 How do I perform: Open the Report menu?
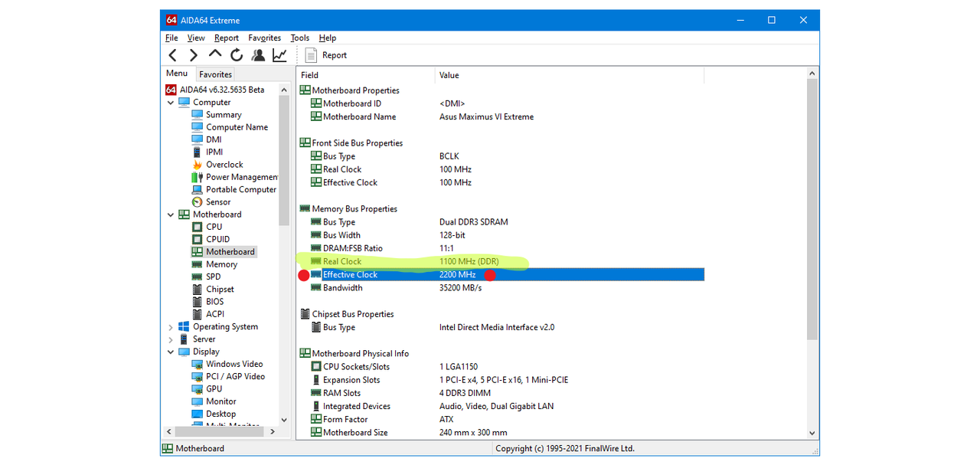[227, 38]
